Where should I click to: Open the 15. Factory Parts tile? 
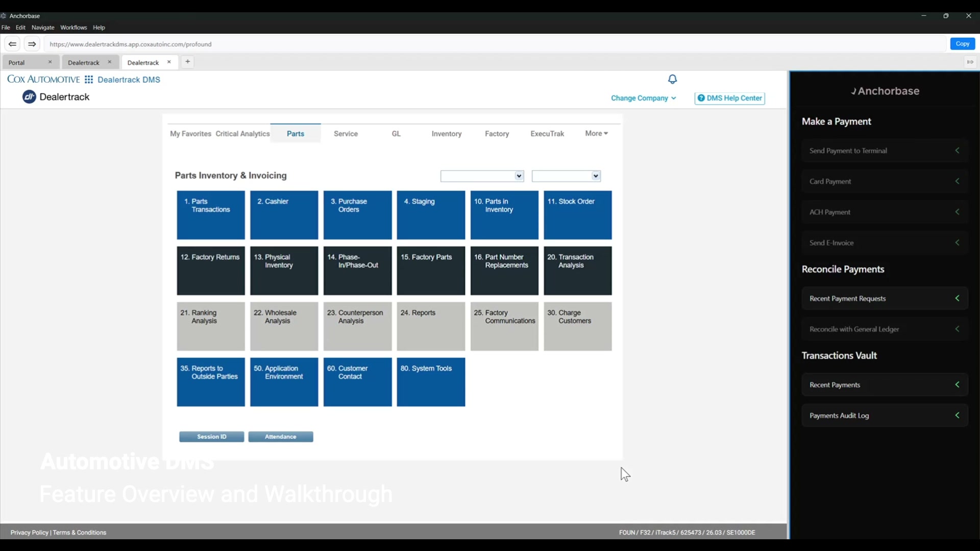(x=431, y=270)
